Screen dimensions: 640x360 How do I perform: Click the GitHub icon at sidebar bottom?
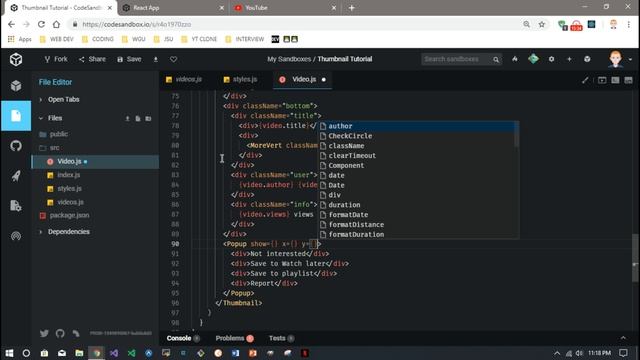coord(60,333)
